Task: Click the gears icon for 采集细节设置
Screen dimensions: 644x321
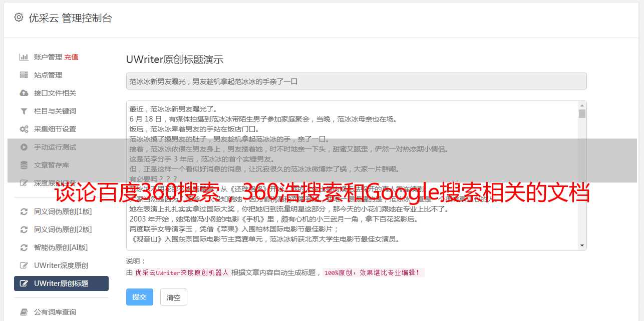Action: [x=24, y=129]
